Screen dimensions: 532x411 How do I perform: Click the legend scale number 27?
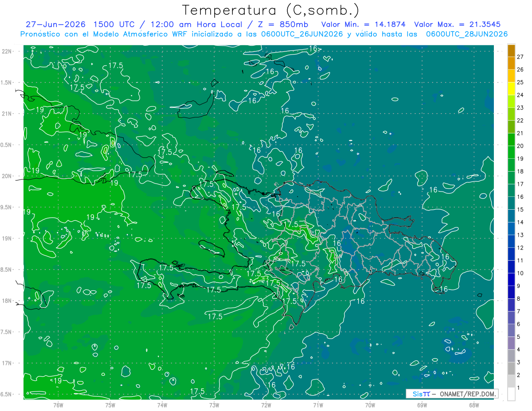click(x=520, y=57)
